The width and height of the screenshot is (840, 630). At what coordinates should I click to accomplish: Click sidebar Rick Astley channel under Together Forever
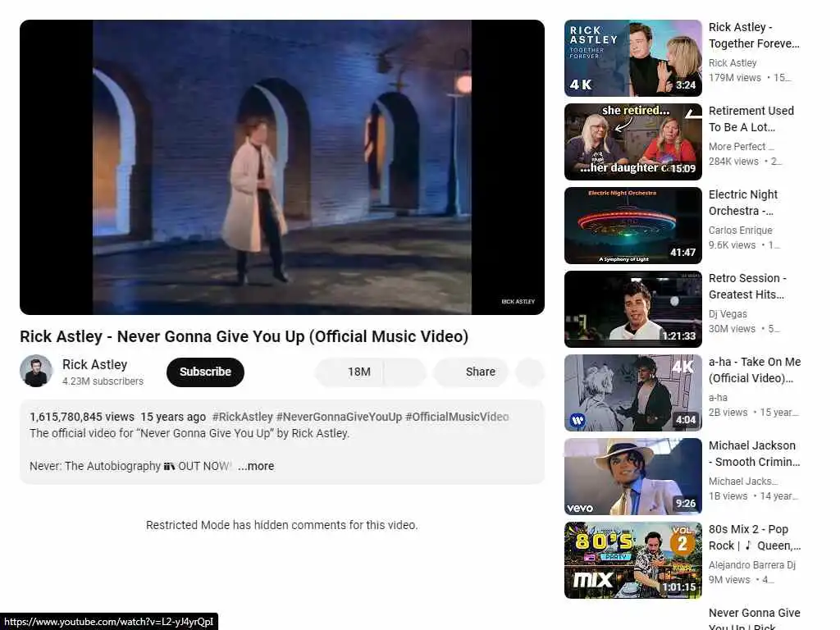click(x=733, y=63)
